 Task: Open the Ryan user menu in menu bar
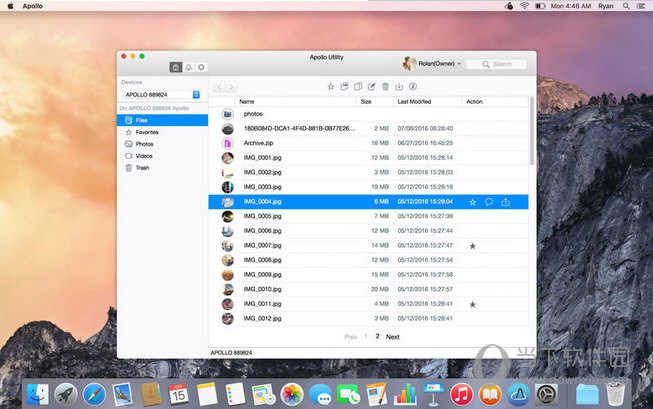point(606,6)
